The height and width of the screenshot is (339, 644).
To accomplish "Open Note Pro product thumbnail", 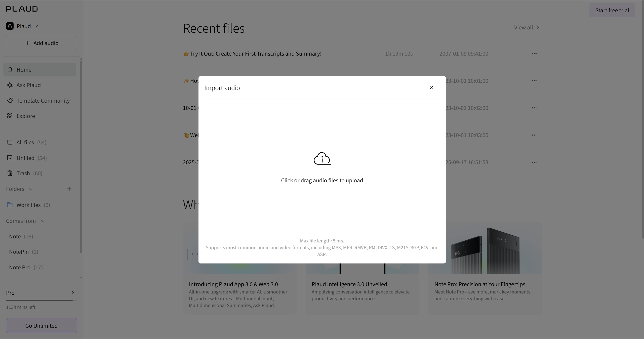I will (485, 248).
